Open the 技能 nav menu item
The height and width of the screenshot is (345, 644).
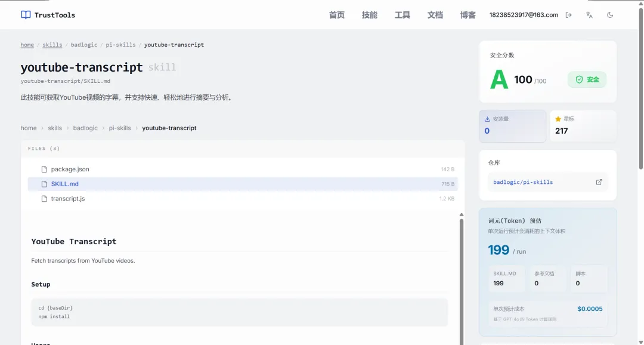(x=370, y=15)
